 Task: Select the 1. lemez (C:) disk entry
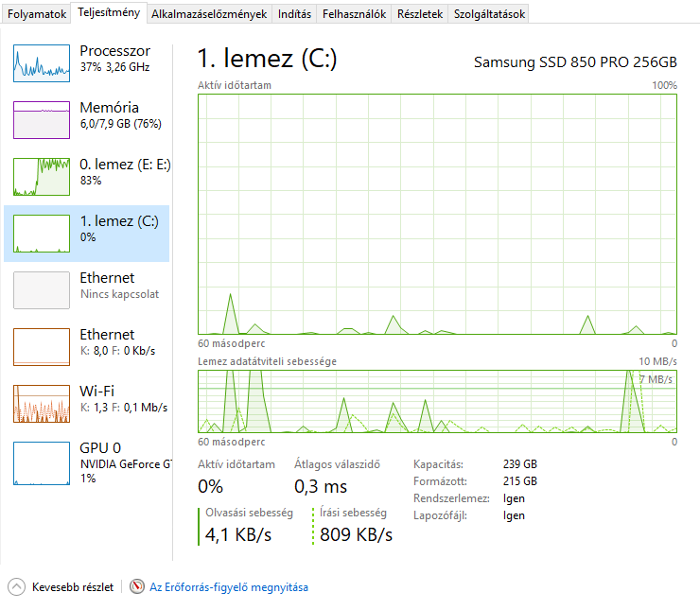point(87,234)
